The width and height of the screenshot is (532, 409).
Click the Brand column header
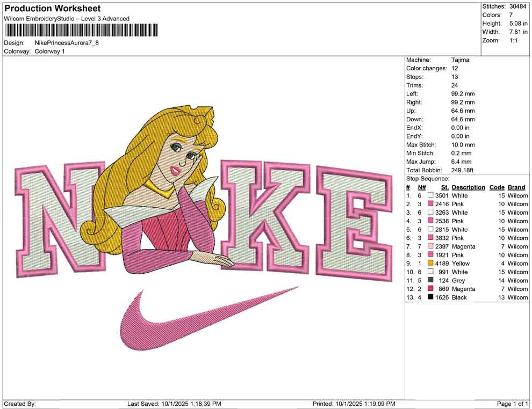point(516,187)
